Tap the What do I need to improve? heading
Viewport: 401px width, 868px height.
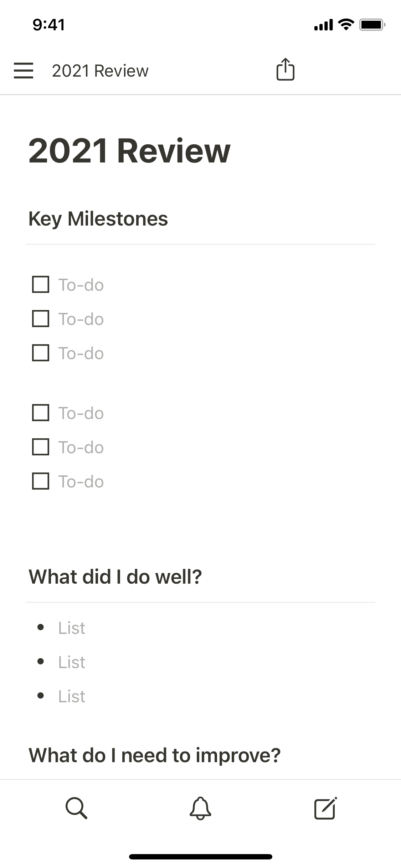pyautogui.click(x=155, y=755)
